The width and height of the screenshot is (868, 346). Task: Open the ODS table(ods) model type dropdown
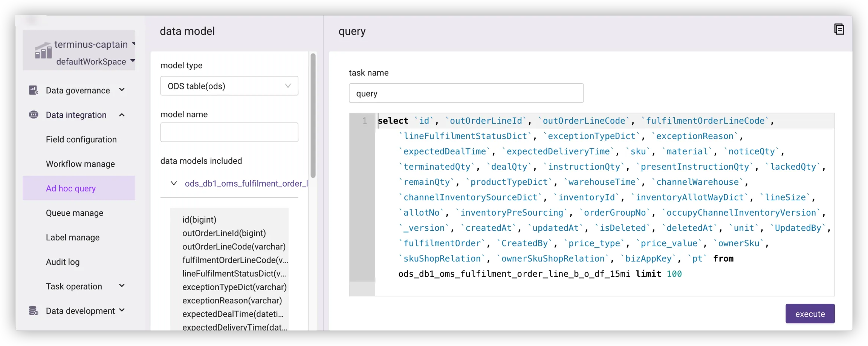tap(229, 86)
